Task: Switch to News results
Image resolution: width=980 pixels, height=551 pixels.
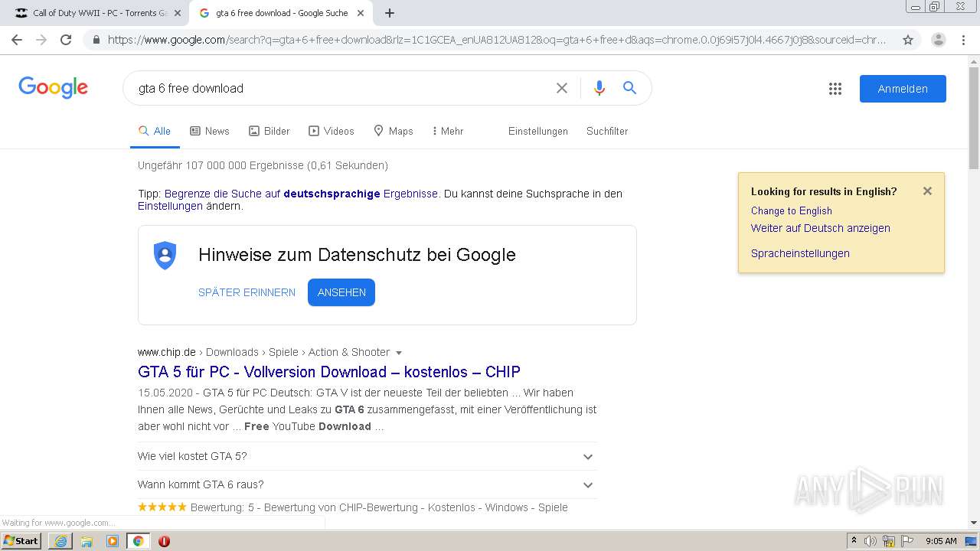Action: coord(210,131)
